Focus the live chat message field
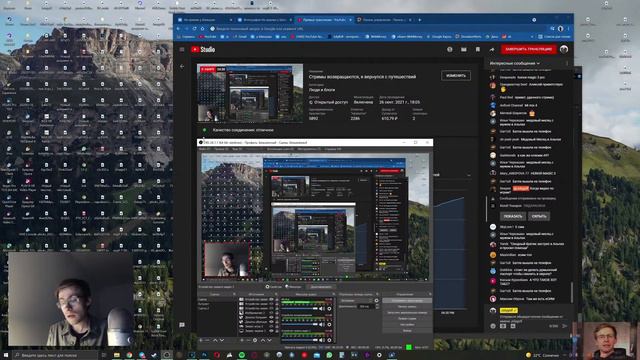 pos(531,318)
